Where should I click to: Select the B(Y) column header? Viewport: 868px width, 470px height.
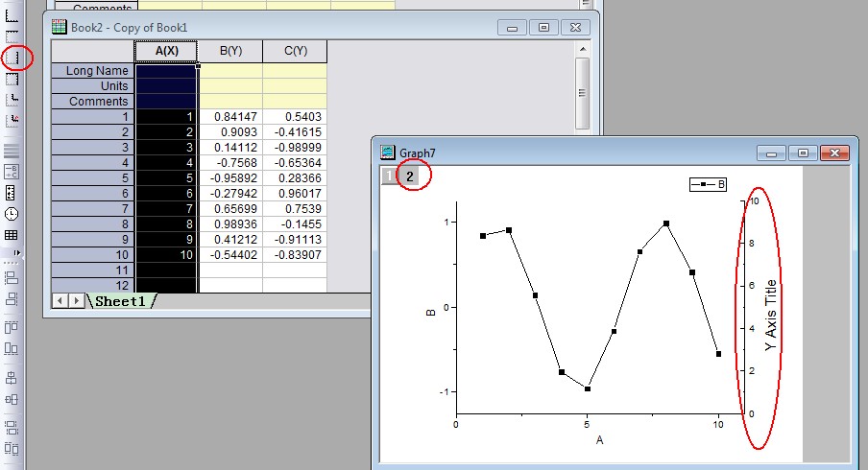point(229,51)
